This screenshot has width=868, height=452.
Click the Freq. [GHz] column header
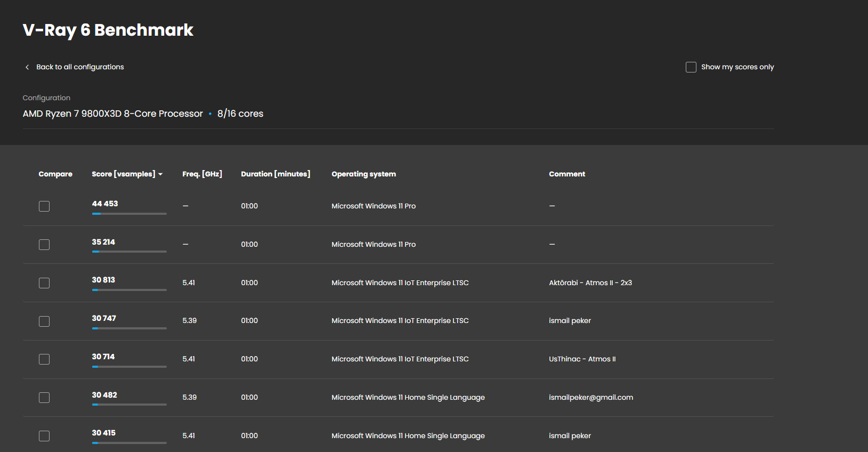coord(202,174)
